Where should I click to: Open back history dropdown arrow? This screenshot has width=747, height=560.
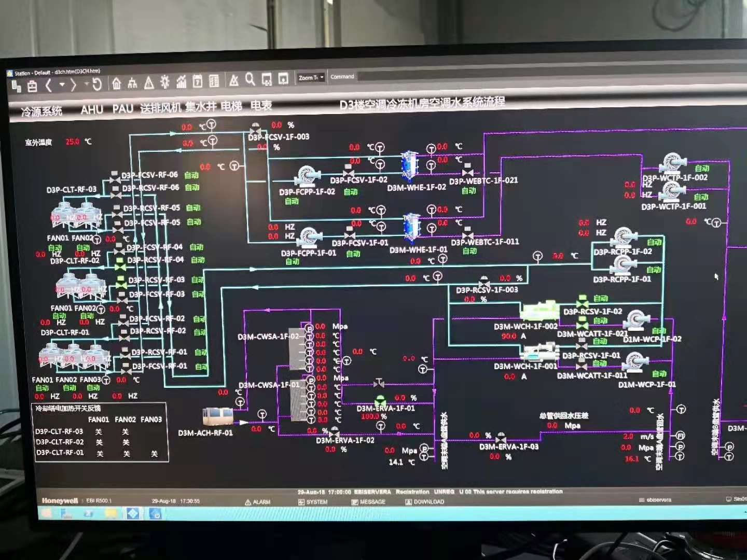pyautogui.click(x=62, y=85)
